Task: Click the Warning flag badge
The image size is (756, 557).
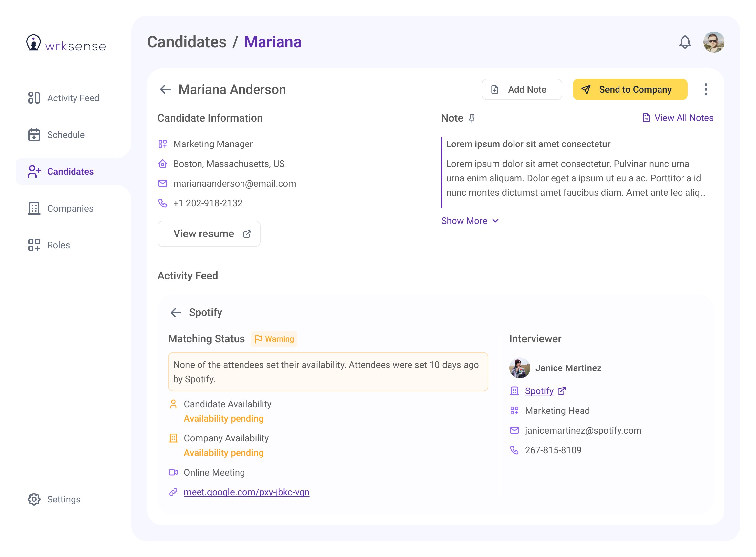Action: 274,339
